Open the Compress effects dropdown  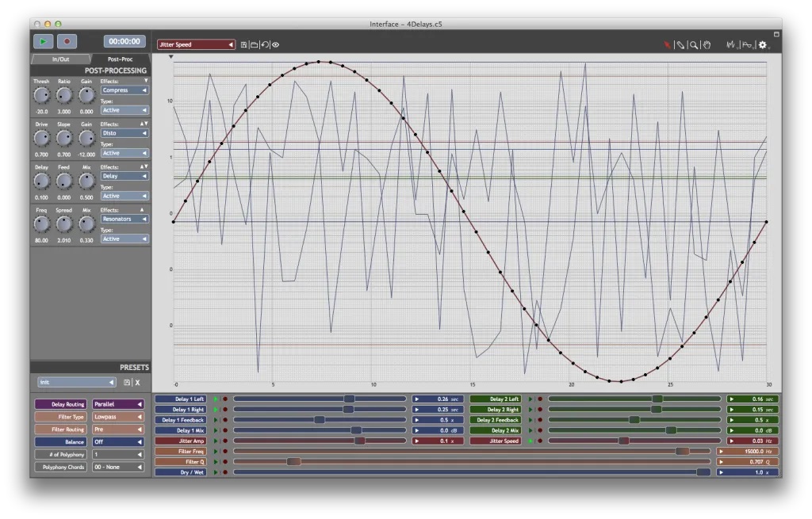click(x=124, y=90)
